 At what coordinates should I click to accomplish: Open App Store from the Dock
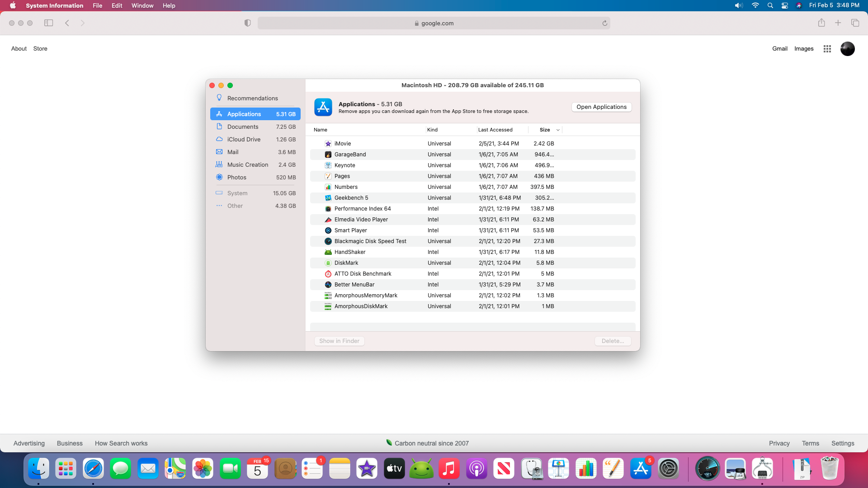click(641, 469)
